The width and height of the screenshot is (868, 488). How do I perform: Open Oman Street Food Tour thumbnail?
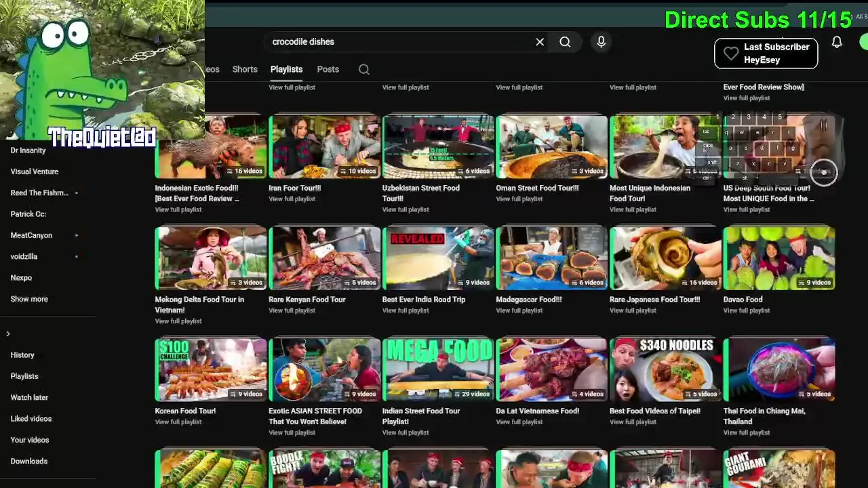pos(552,146)
